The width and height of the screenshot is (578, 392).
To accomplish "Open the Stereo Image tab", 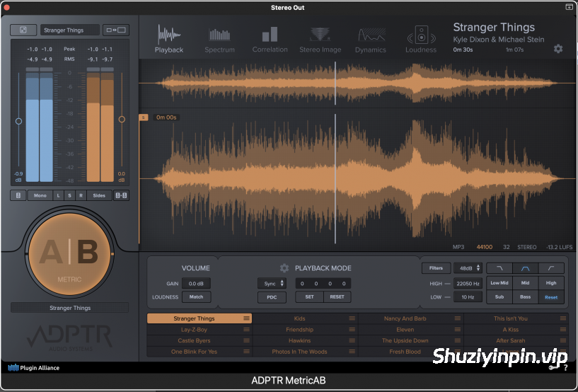I will (x=320, y=40).
